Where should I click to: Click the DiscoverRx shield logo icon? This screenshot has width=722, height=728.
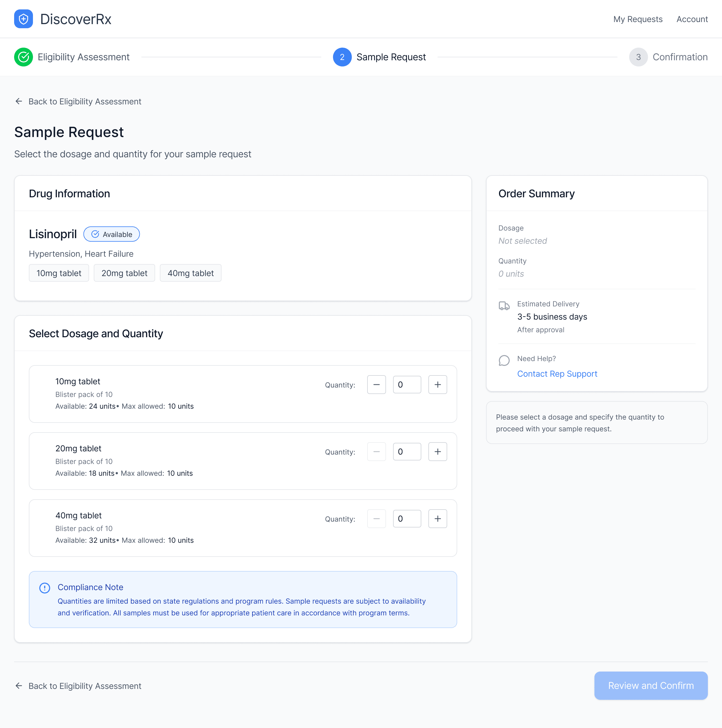pos(23,19)
